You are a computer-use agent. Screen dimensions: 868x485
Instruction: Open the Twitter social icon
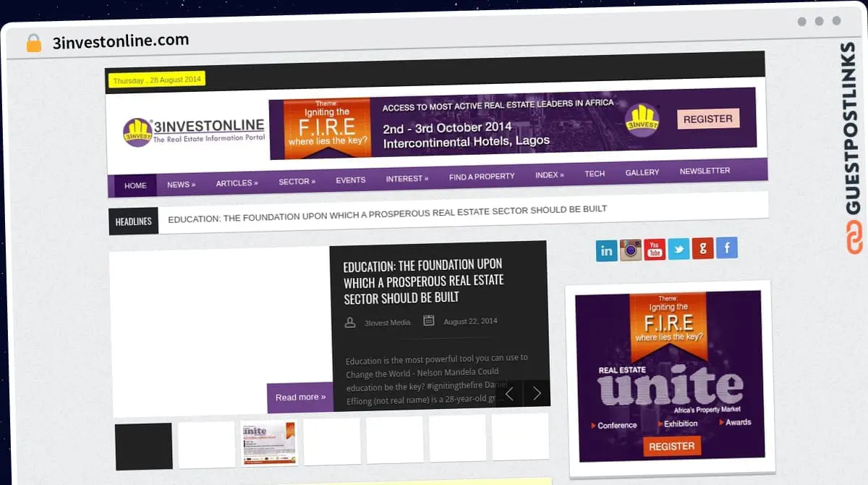678,248
